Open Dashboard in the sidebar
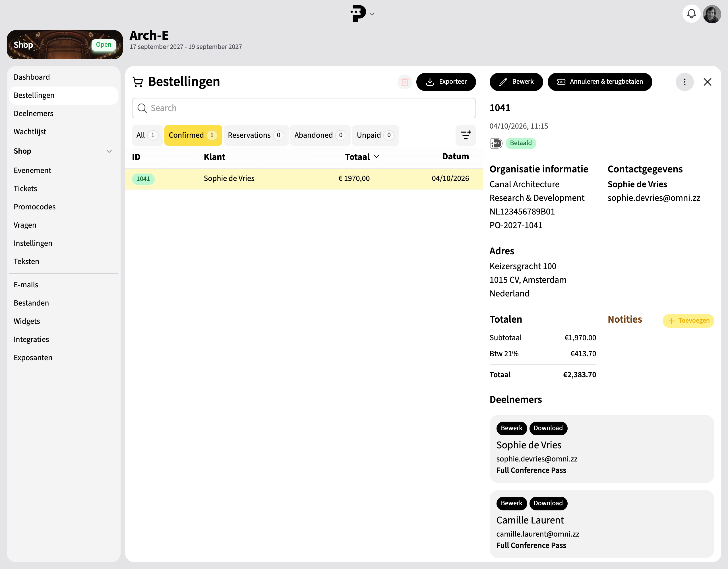The height and width of the screenshot is (569, 728). (63, 77)
